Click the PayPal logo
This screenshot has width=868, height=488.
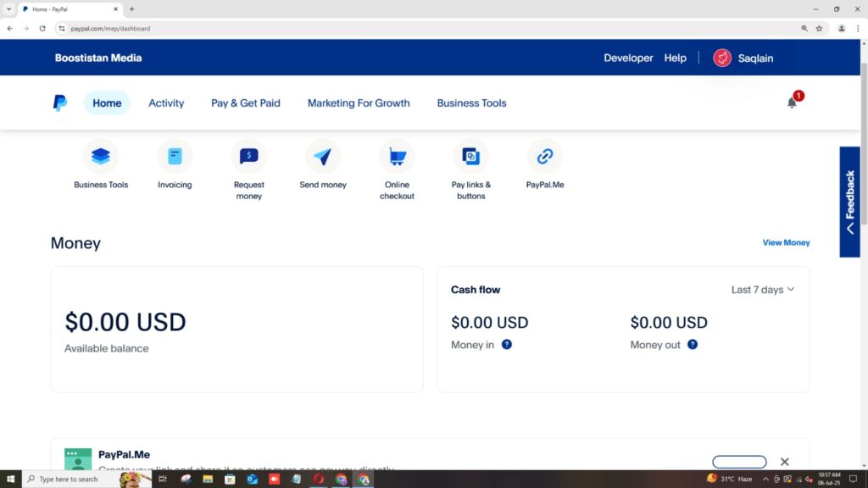60,103
